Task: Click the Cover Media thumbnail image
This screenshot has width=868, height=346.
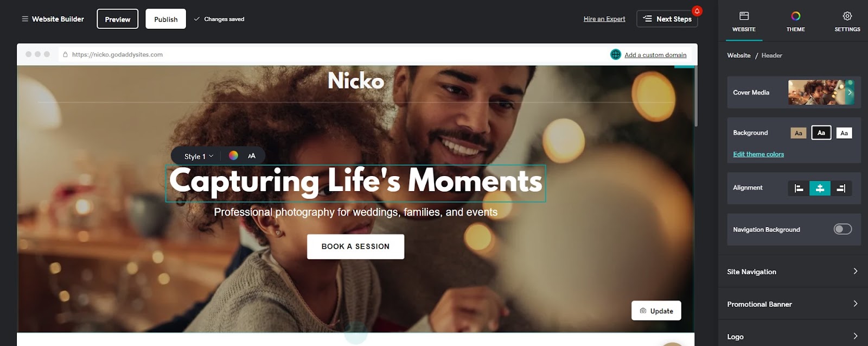Action: click(x=821, y=92)
